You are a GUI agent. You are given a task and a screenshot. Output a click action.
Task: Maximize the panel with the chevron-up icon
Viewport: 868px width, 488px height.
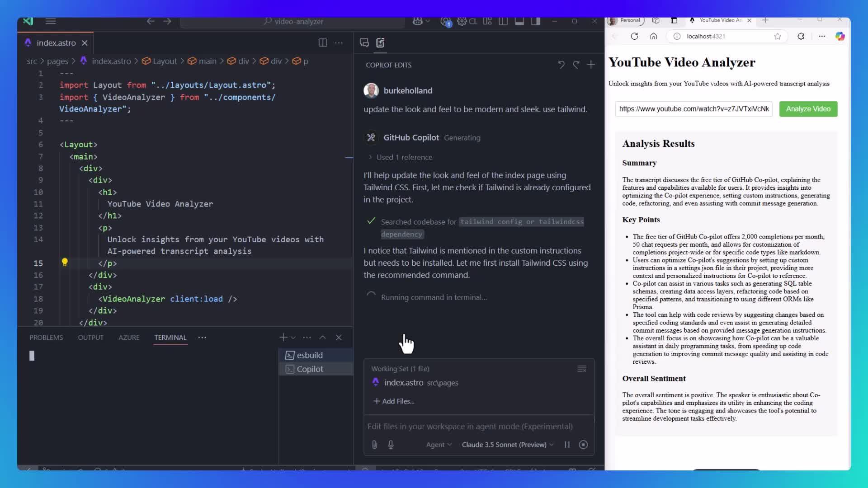pyautogui.click(x=322, y=338)
